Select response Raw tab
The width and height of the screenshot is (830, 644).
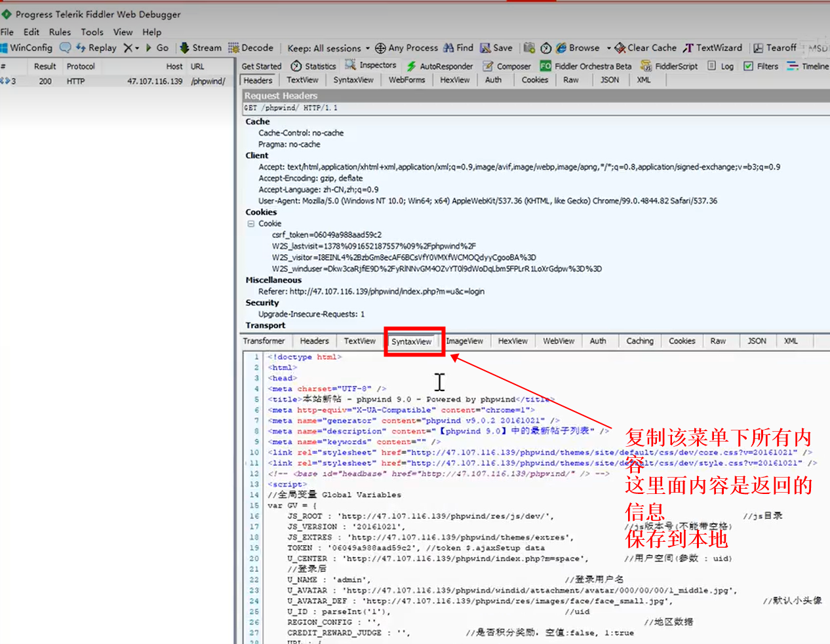coord(718,341)
